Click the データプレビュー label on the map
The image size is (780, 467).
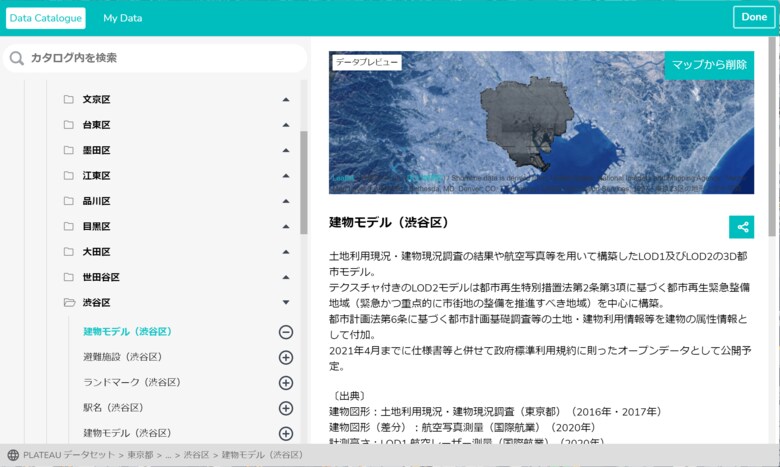pos(367,62)
